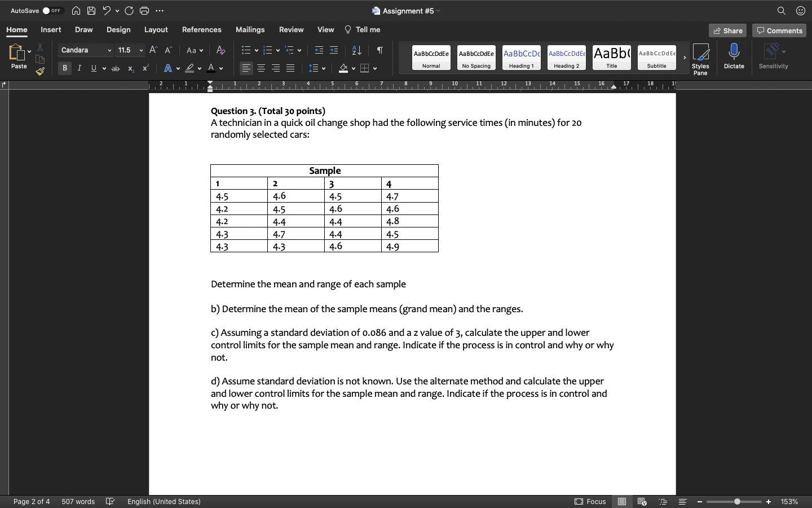Apply the Normal style
The height and width of the screenshot is (508, 812).
point(431,58)
